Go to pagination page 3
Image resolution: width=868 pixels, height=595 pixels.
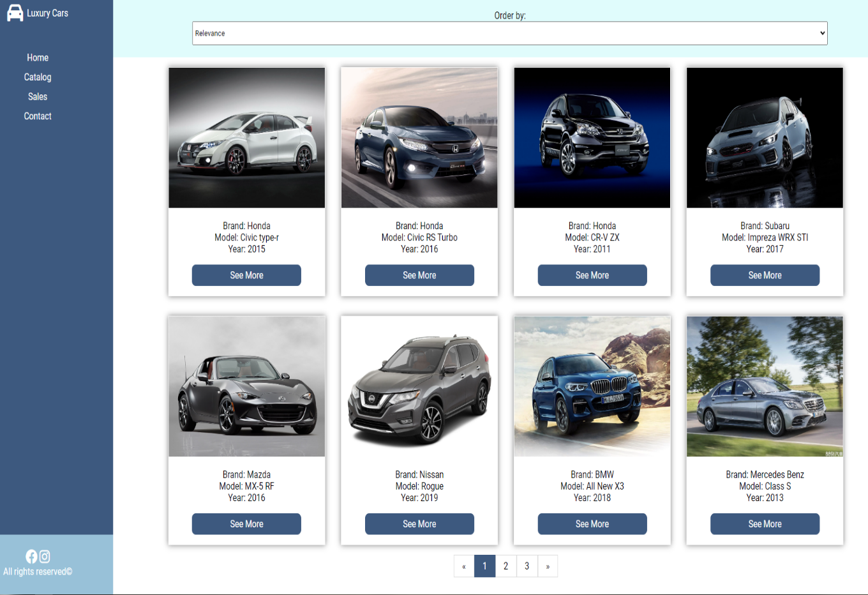(527, 566)
